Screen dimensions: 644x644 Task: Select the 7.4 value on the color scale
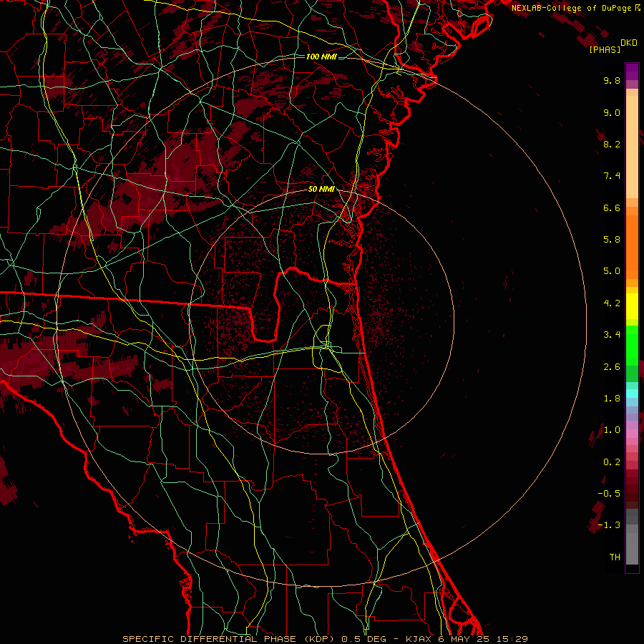pyautogui.click(x=612, y=176)
